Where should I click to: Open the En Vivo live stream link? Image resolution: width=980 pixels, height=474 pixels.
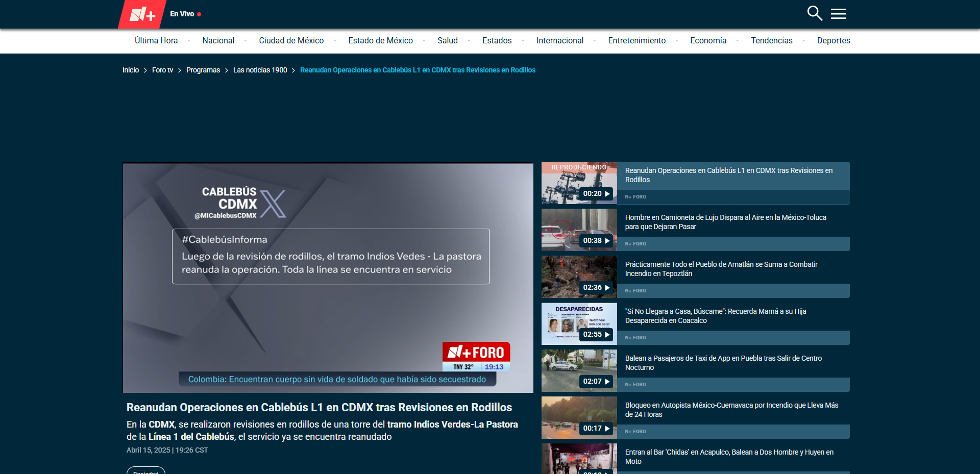point(186,14)
